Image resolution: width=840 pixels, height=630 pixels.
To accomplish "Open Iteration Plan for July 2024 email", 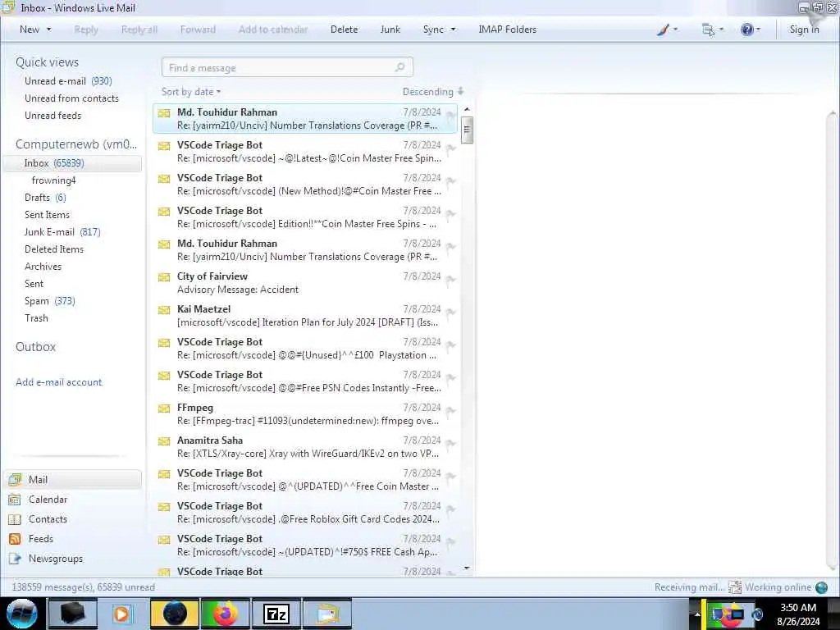I will coord(305,316).
